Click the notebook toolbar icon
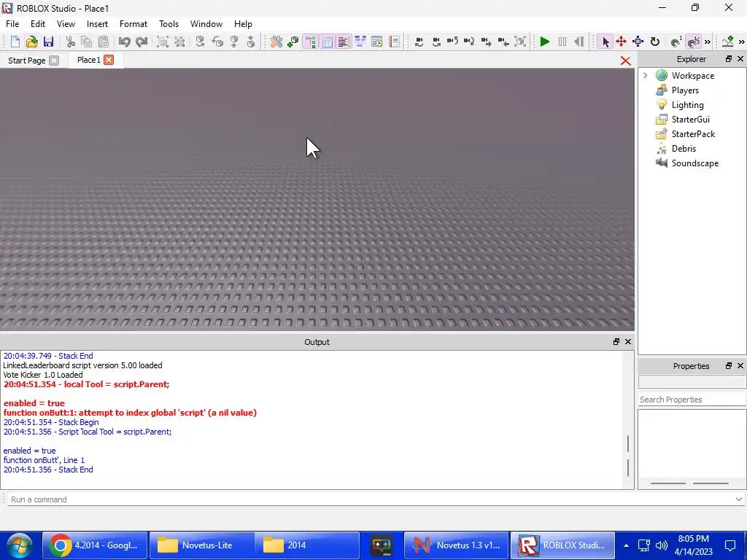 [x=394, y=42]
